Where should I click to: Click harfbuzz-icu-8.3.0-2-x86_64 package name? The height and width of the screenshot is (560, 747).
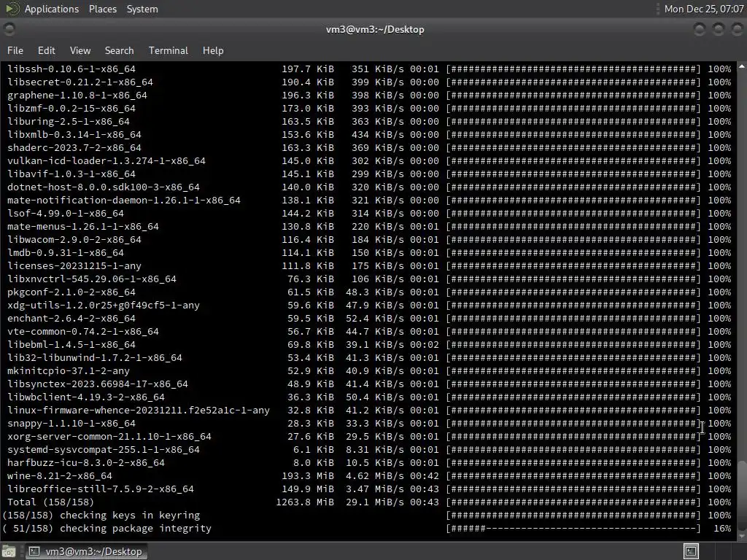(x=86, y=463)
